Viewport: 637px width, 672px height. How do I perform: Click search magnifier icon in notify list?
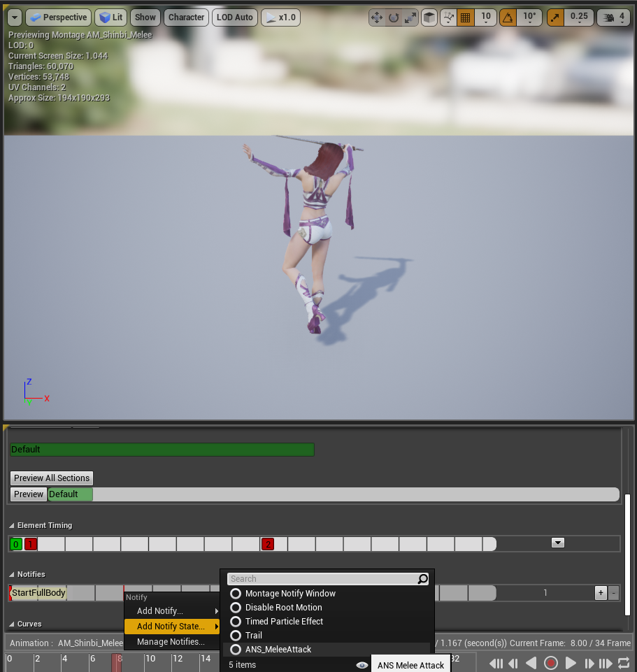[422, 579]
